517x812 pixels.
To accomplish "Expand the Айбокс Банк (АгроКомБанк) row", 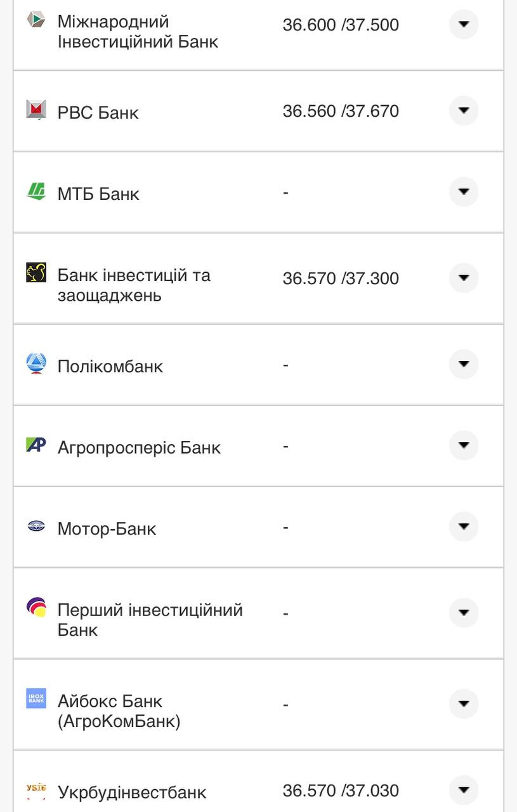I will click(464, 704).
